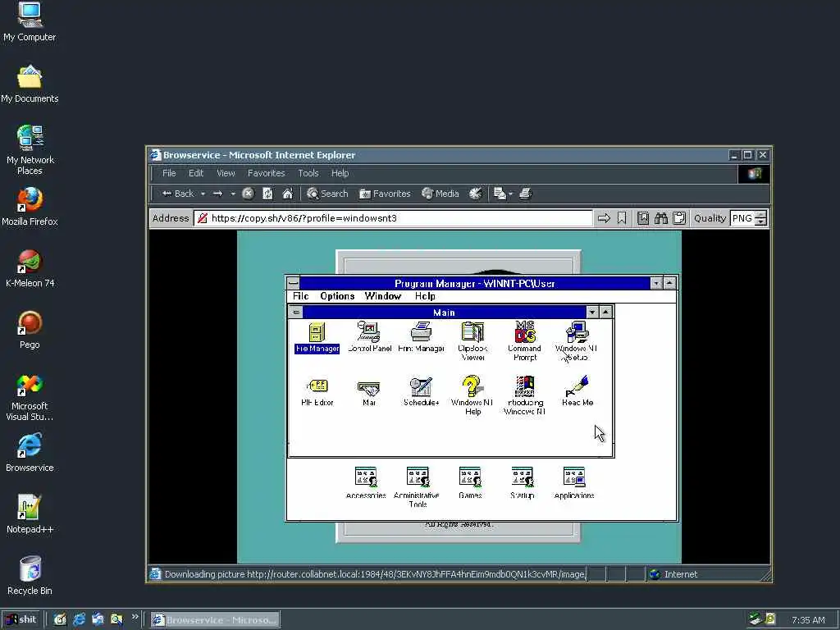Maximize the Main group window arrow
The height and width of the screenshot is (630, 840).
[605, 312]
